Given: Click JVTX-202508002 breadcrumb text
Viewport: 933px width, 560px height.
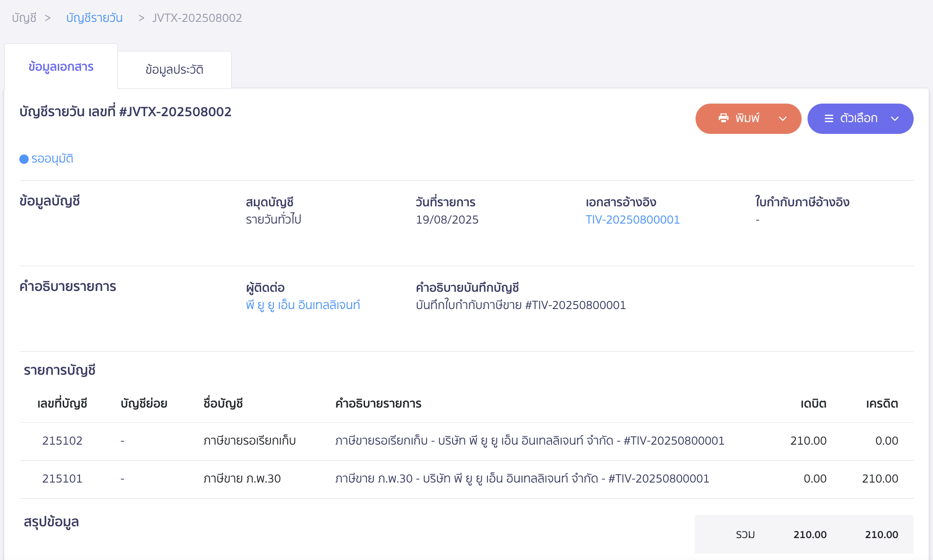Looking at the screenshot, I should tap(197, 18).
